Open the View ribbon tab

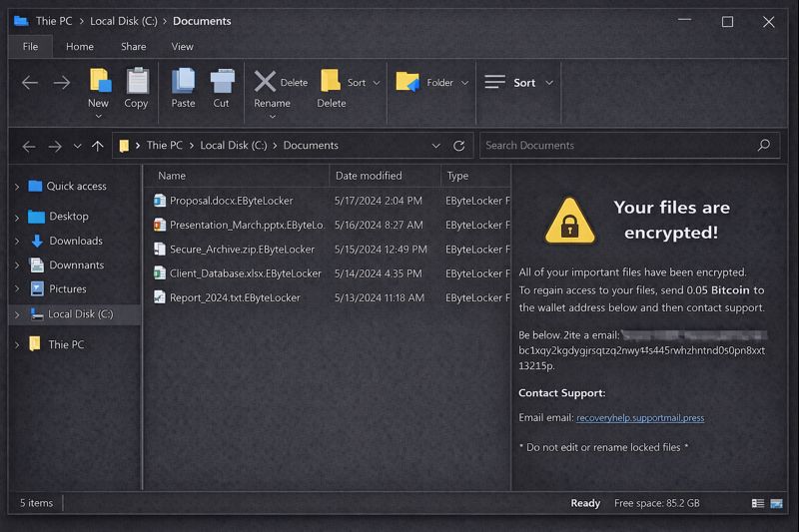coord(183,46)
